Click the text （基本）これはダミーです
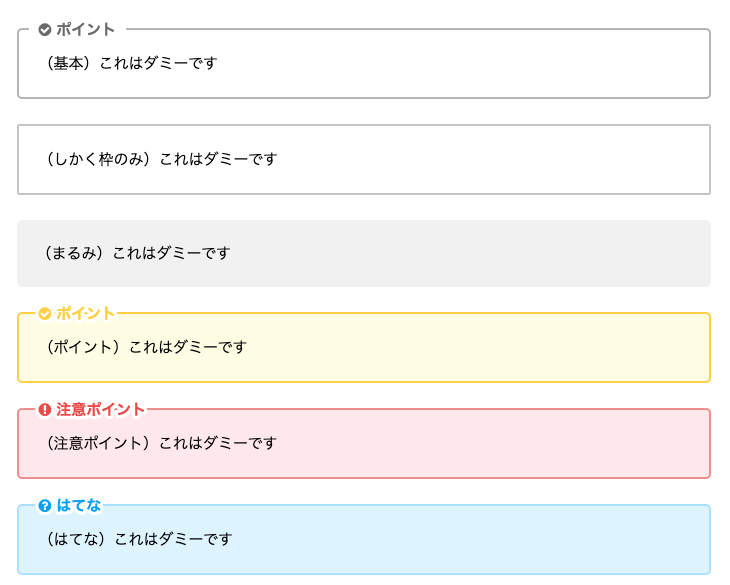Viewport: 730px width, 585px height. coord(130,63)
